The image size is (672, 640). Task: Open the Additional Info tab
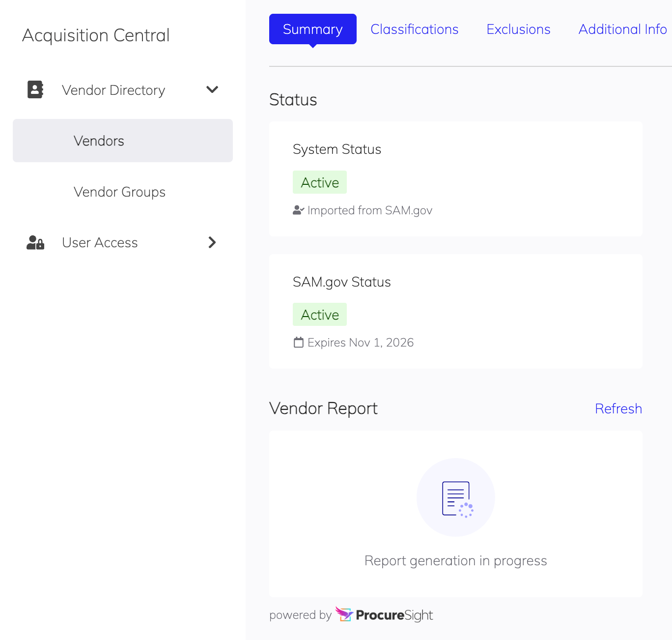click(x=622, y=29)
